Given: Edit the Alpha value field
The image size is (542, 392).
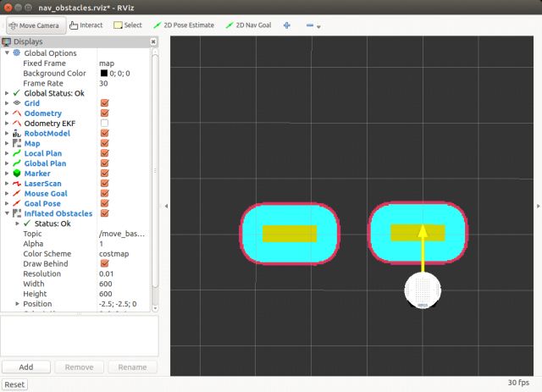Looking at the screenshot, I should pyautogui.click(x=123, y=243).
